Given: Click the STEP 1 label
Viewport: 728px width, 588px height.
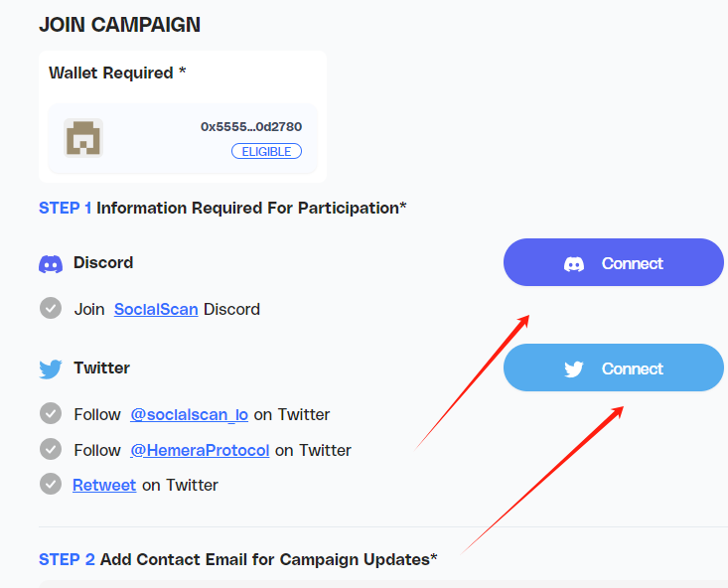Looking at the screenshot, I should click(66, 208).
